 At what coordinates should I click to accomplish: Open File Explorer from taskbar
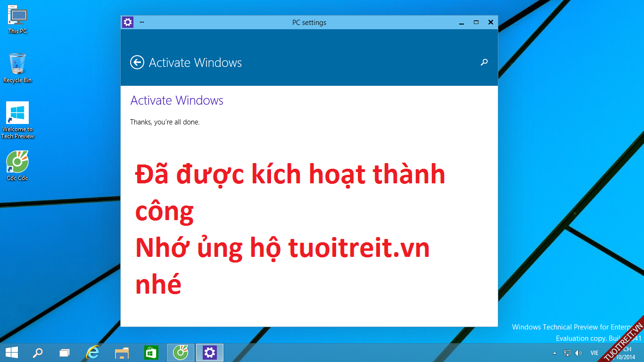[x=122, y=353]
